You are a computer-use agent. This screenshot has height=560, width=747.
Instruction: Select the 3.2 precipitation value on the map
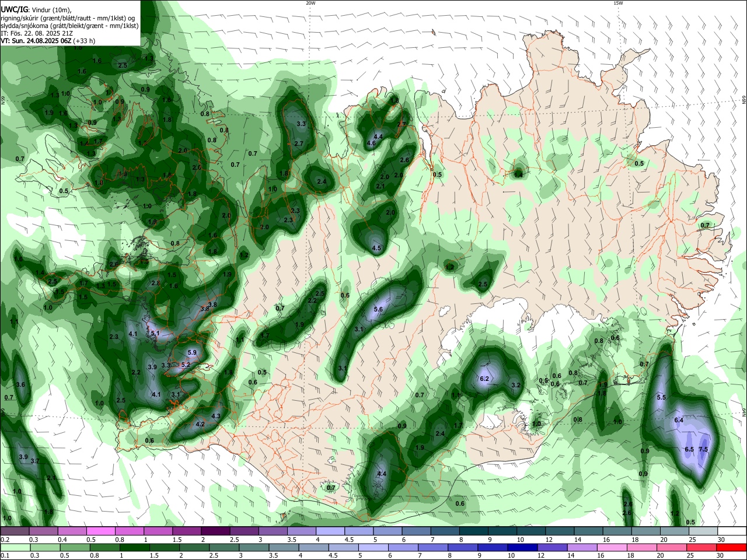click(x=516, y=386)
